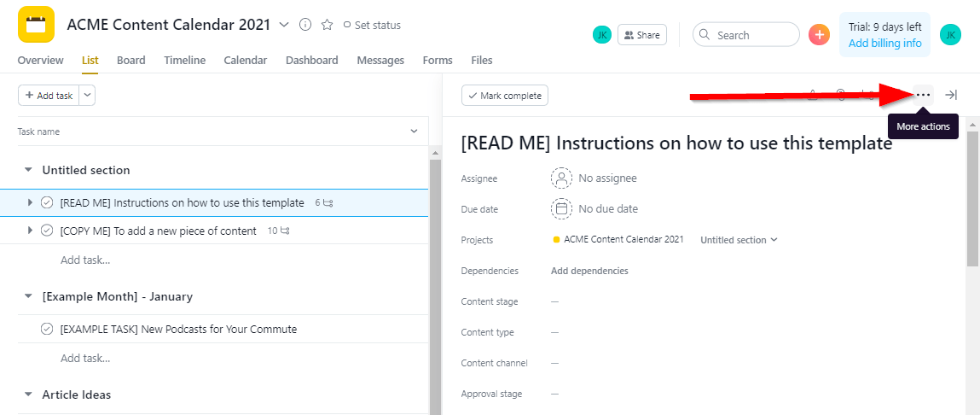
Task: Open the More actions three-dot menu
Action: tap(923, 95)
